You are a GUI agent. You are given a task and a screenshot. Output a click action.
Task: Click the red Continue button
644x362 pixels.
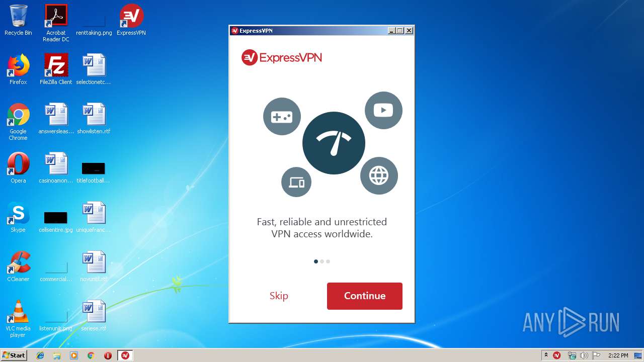click(x=364, y=296)
